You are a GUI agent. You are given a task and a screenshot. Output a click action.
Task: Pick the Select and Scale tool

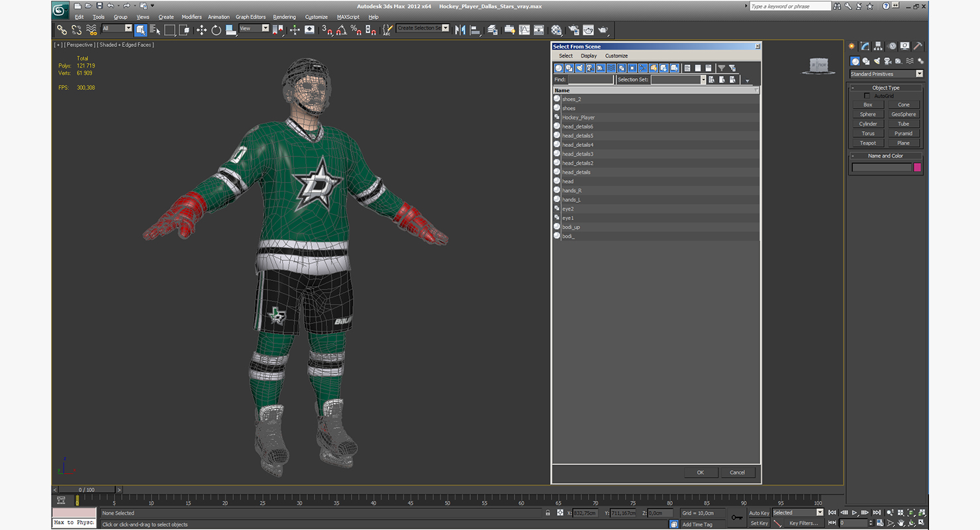[230, 30]
